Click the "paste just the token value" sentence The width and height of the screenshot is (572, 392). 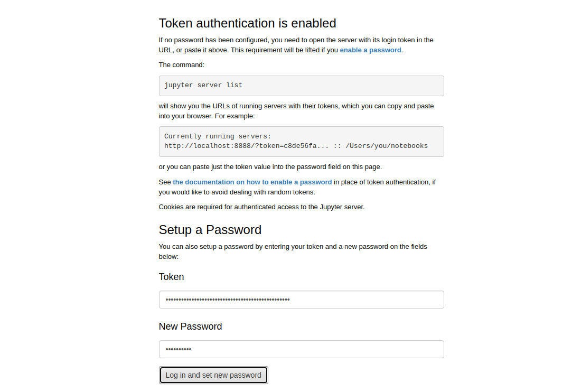point(270,167)
